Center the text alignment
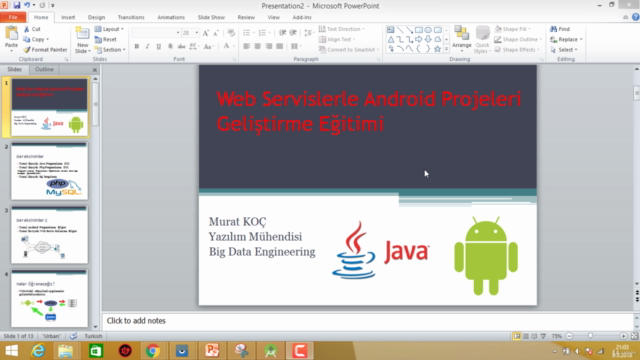The image size is (640, 360). point(258,47)
